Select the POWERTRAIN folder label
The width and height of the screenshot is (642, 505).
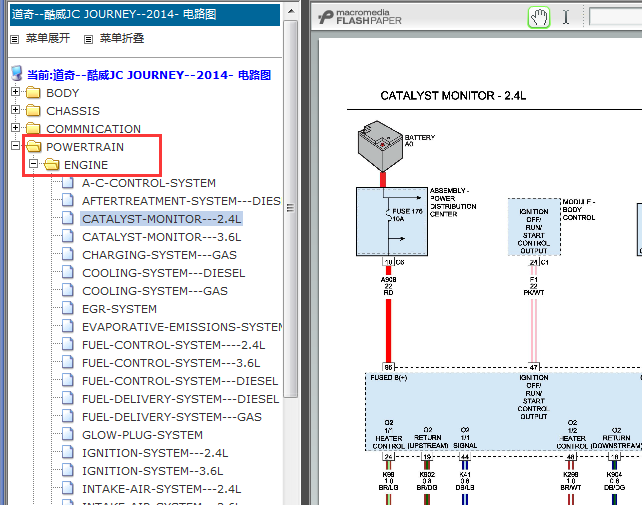click(85, 147)
